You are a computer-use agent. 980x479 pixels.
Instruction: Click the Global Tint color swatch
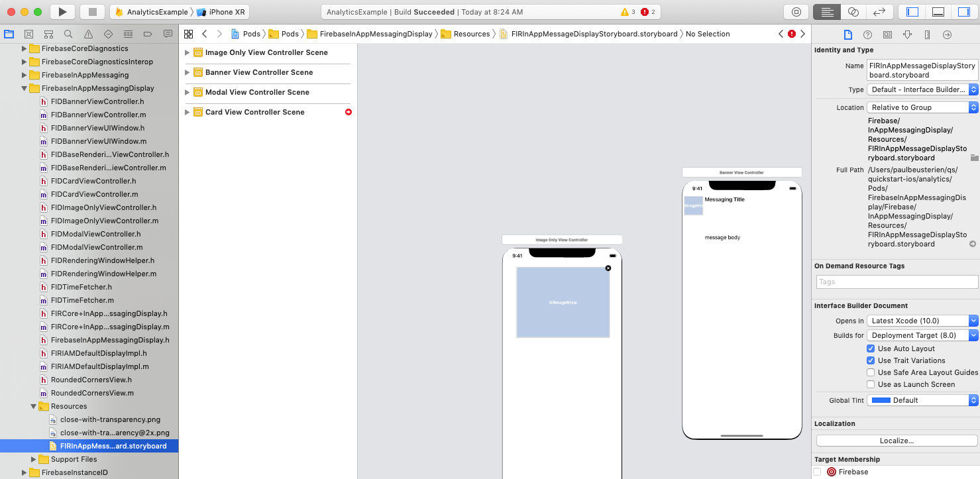(881, 400)
